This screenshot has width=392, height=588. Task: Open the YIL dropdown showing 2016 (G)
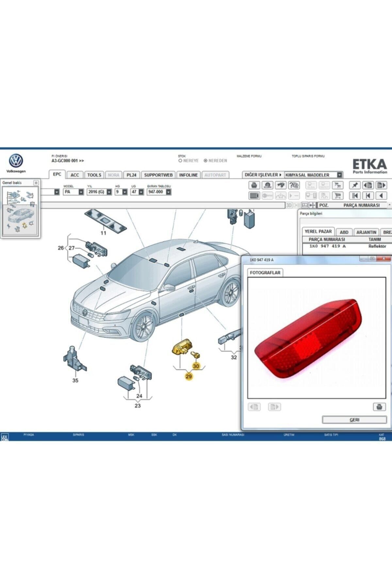pos(99,192)
